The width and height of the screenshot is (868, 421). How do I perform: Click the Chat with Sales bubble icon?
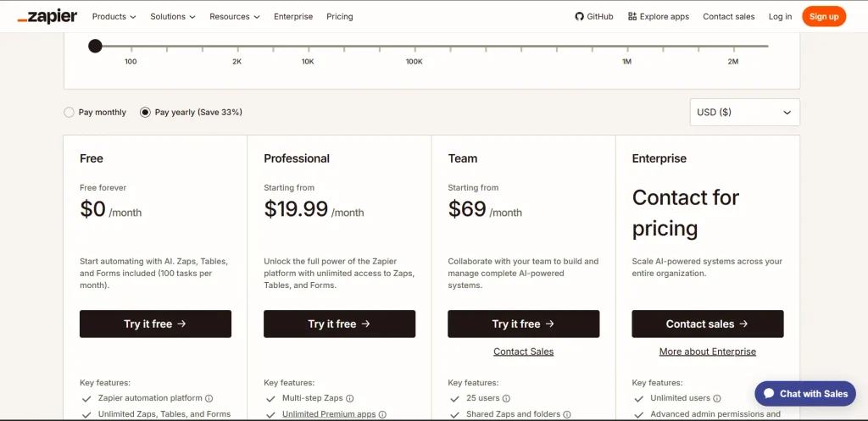pos(768,394)
